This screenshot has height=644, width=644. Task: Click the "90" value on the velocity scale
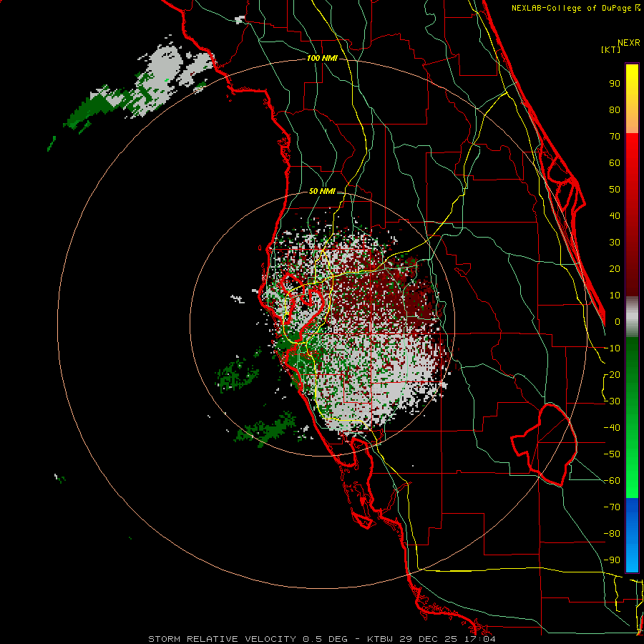tap(615, 84)
